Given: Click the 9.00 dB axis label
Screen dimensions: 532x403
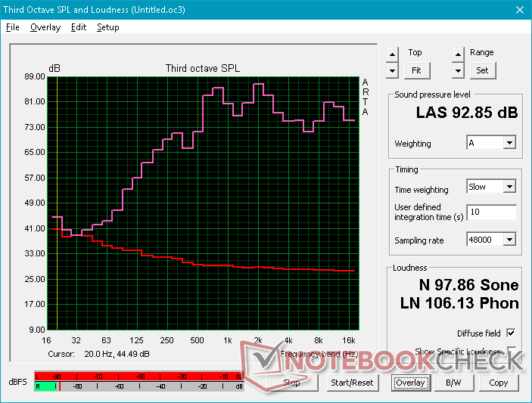Looking at the screenshot, I should [x=37, y=330].
